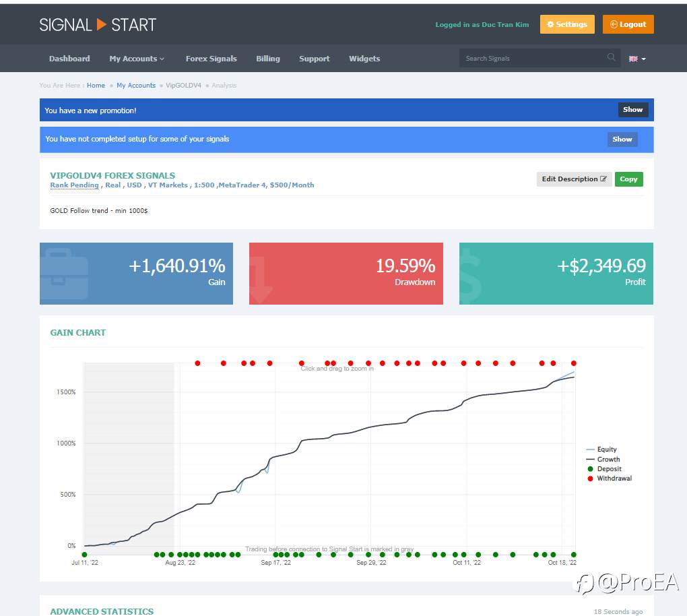Screen dimensions: 687x616
Task: Open Settings from the header
Action: pos(567,24)
